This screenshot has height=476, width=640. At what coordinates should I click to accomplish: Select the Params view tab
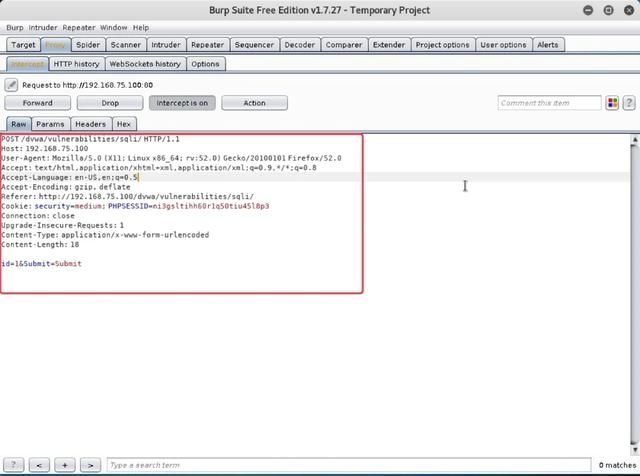point(50,124)
